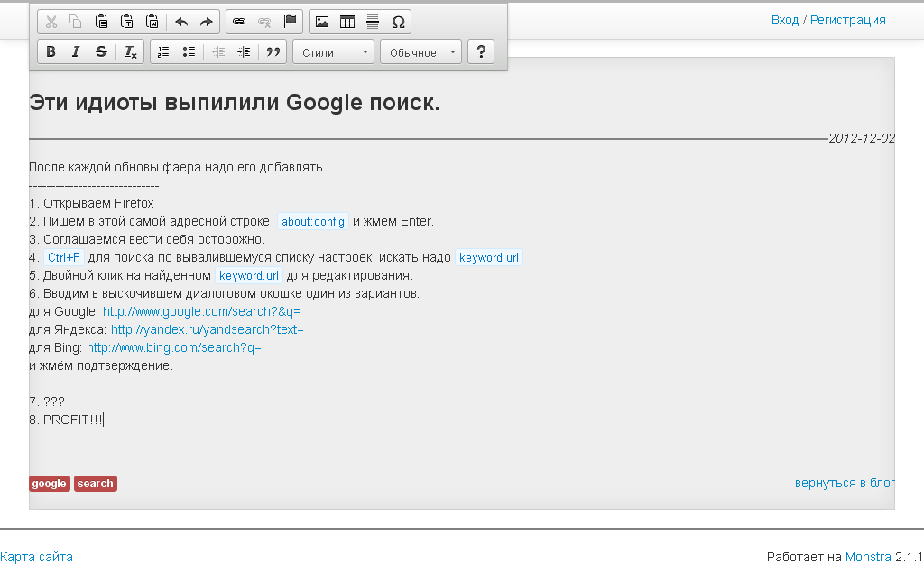
Task: Open the Стили styles dropdown
Action: (333, 52)
